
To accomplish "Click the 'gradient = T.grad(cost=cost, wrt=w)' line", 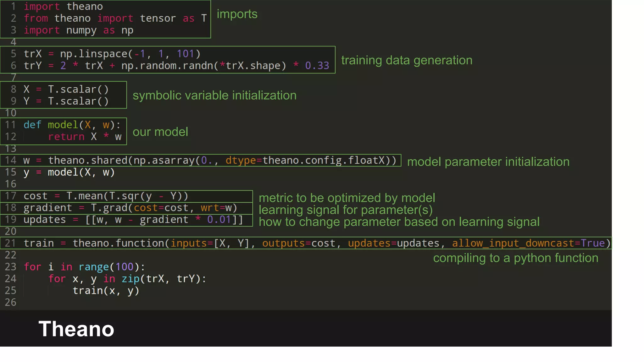I will click(130, 208).
